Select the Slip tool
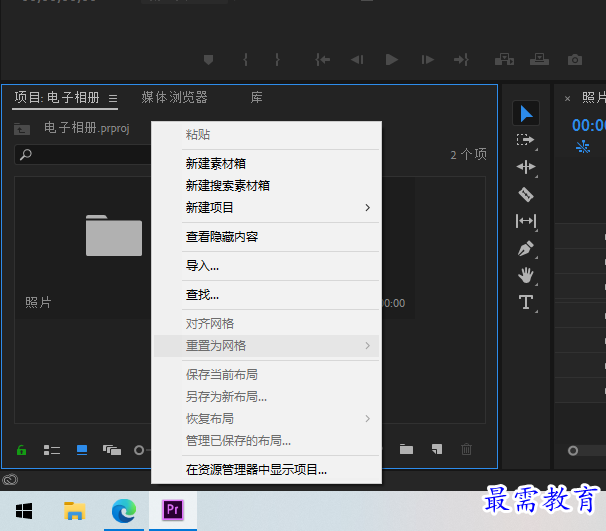606x531 pixels. point(526,221)
